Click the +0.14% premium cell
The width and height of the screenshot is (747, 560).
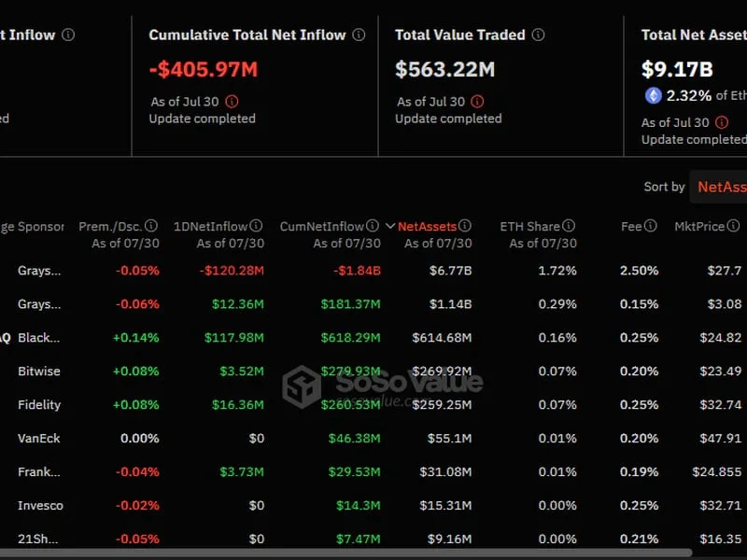(135, 338)
